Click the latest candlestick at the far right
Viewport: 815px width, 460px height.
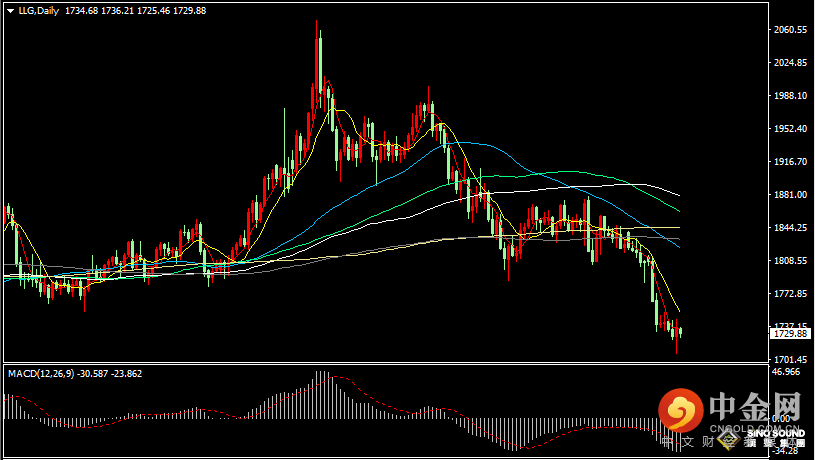click(680, 331)
